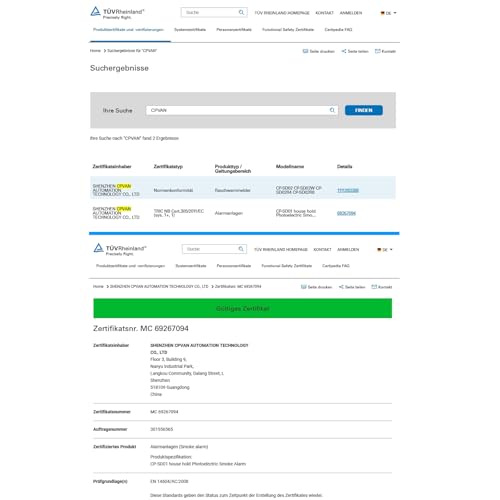This screenshot has height=500, width=500.
Task: Click the 'Seite teilen' share icon in upper page
Action: click(x=344, y=51)
